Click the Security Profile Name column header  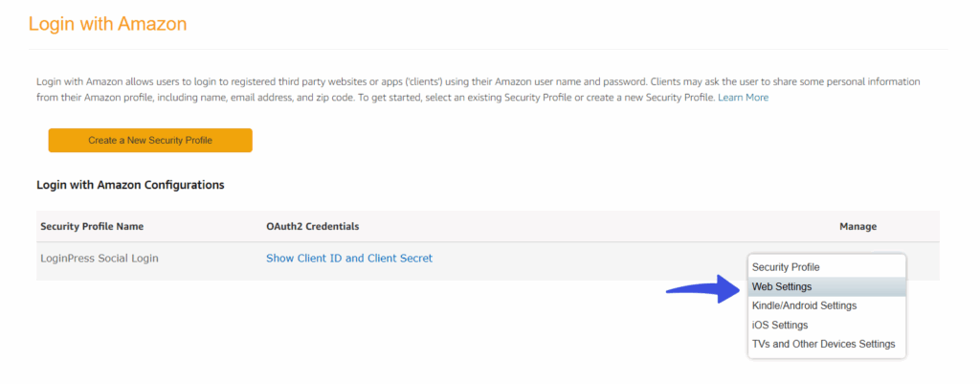92,226
